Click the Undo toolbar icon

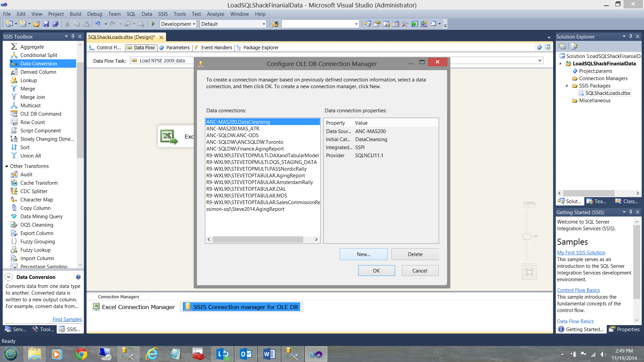coord(98,24)
